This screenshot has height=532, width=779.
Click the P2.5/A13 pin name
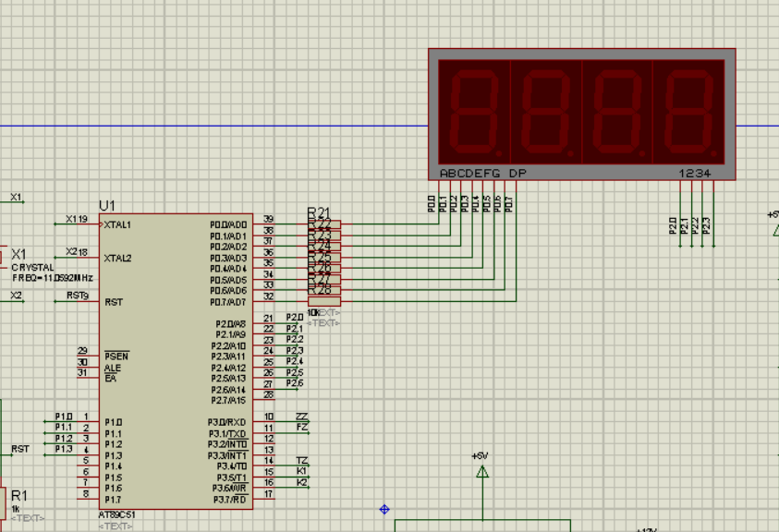coord(228,379)
